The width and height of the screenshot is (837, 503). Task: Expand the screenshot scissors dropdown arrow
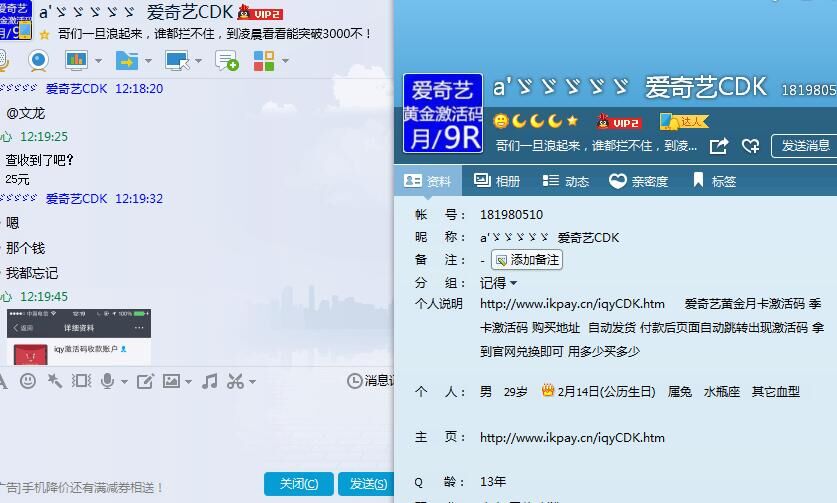[252, 382]
